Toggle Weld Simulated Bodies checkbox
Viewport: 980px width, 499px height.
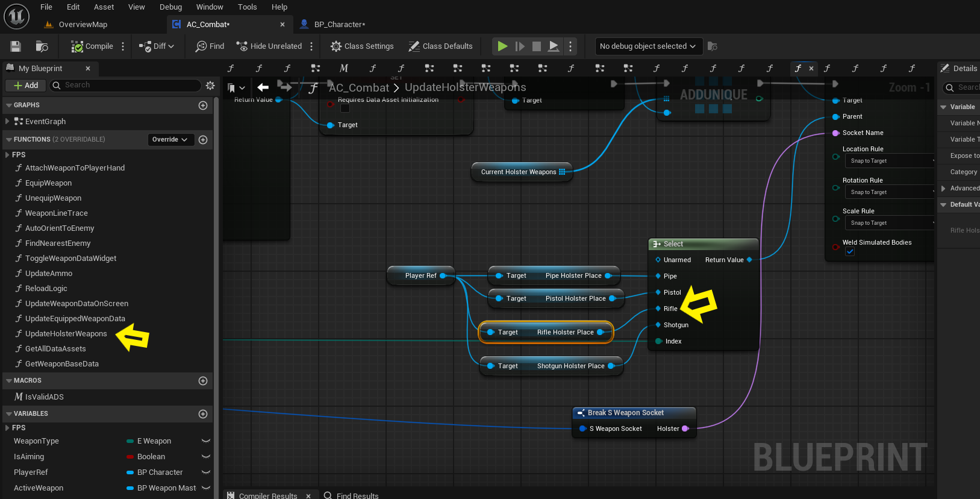[x=850, y=252]
